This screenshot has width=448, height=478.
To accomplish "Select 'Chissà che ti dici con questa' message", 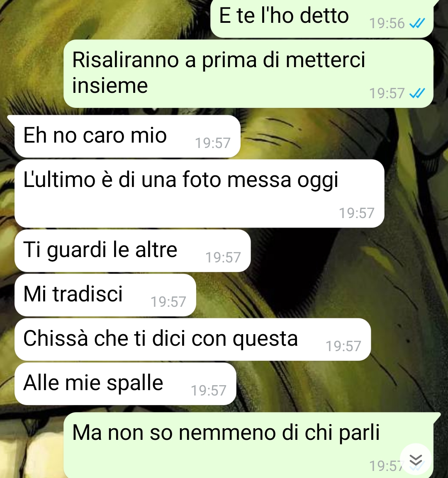I will (x=192, y=339).
